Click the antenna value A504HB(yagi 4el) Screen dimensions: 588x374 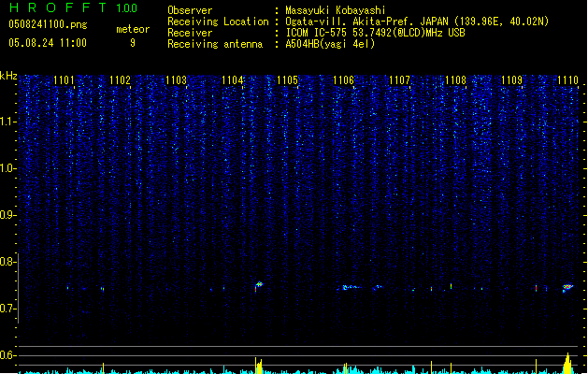[330, 44]
